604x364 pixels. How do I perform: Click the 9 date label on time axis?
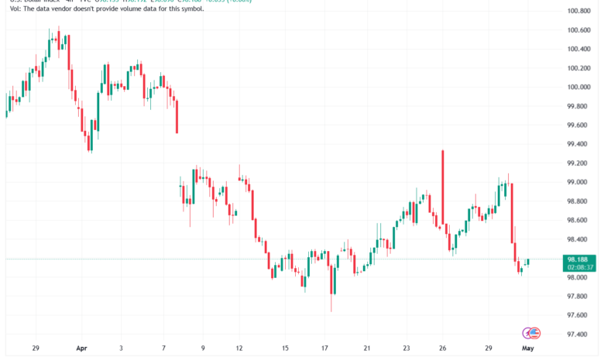[x=203, y=349]
